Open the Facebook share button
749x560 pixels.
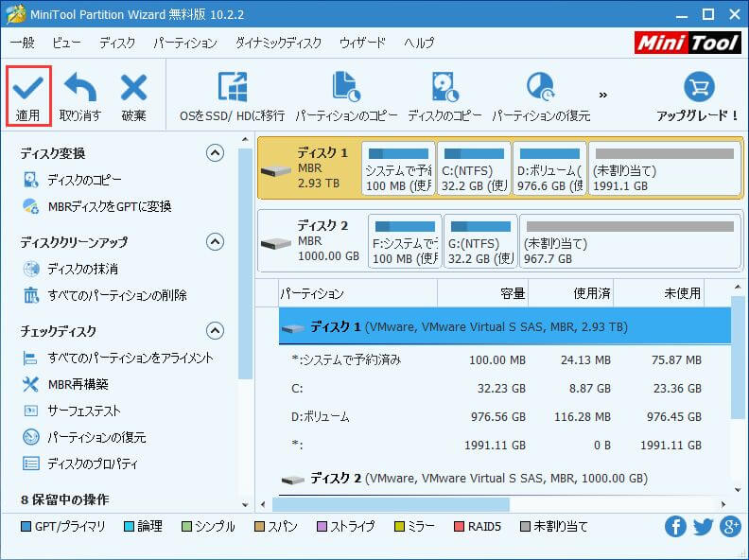pos(675,527)
